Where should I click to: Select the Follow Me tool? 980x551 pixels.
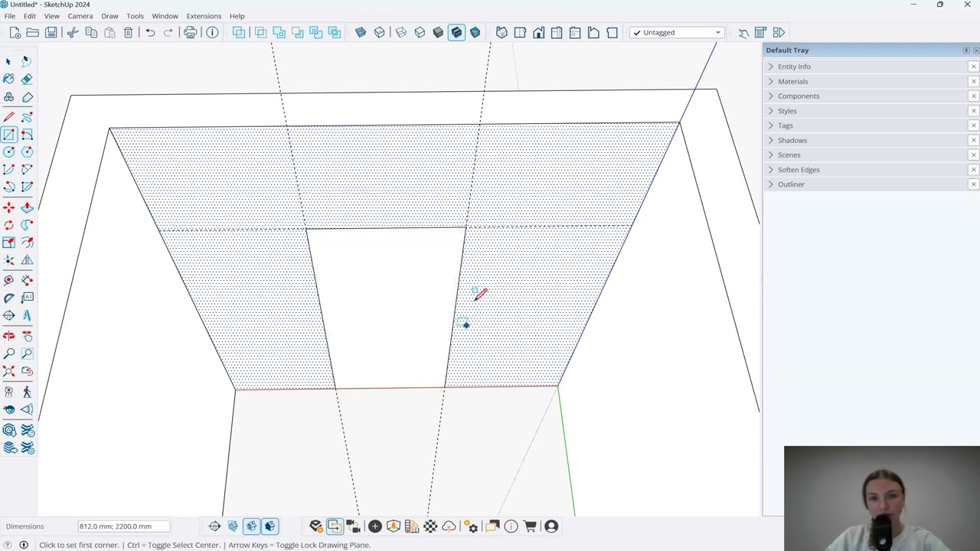coord(27,224)
